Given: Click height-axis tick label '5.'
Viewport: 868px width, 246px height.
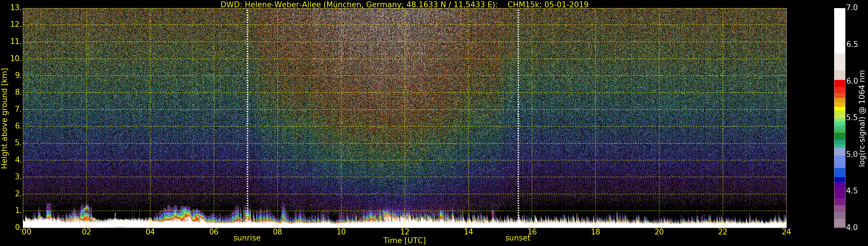Looking at the screenshot, I should click(x=18, y=143).
